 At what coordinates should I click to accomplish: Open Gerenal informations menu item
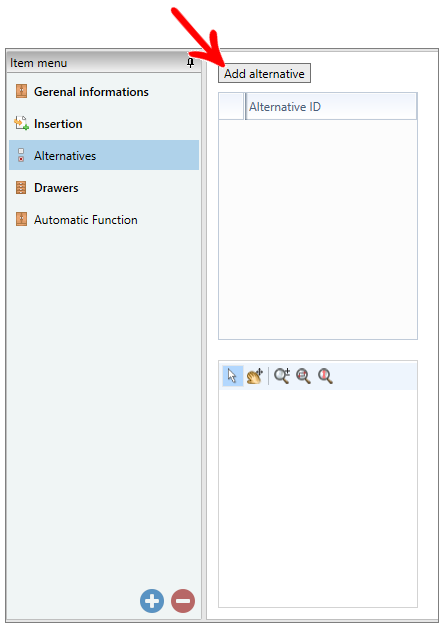tap(104, 92)
